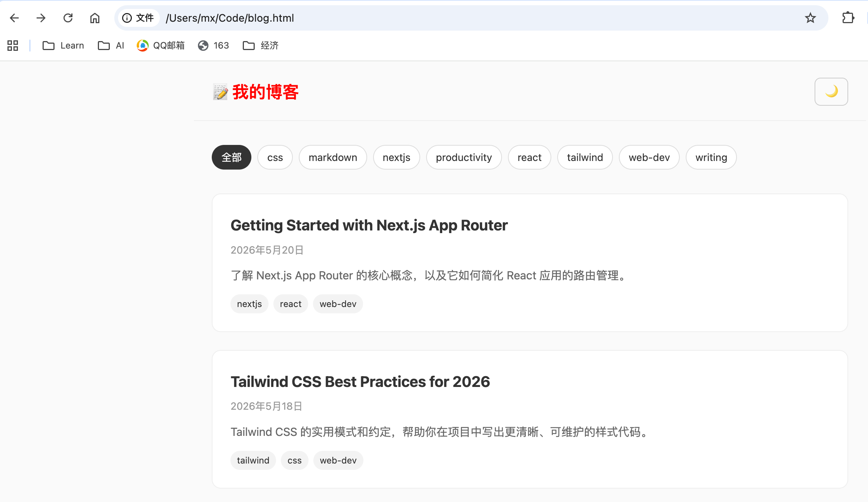868x502 pixels.
Task: Go back with the browser back arrow
Action: (14, 18)
